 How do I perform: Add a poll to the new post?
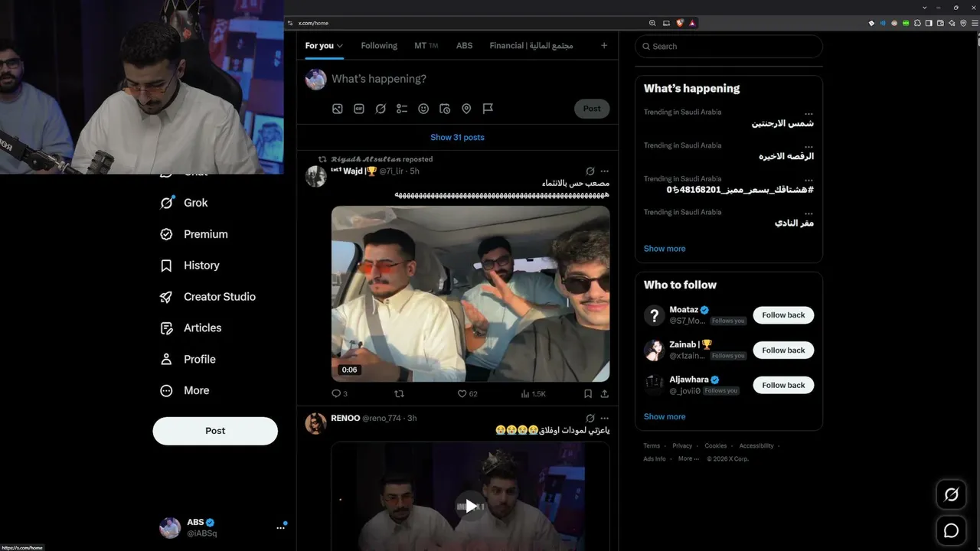coord(402,109)
